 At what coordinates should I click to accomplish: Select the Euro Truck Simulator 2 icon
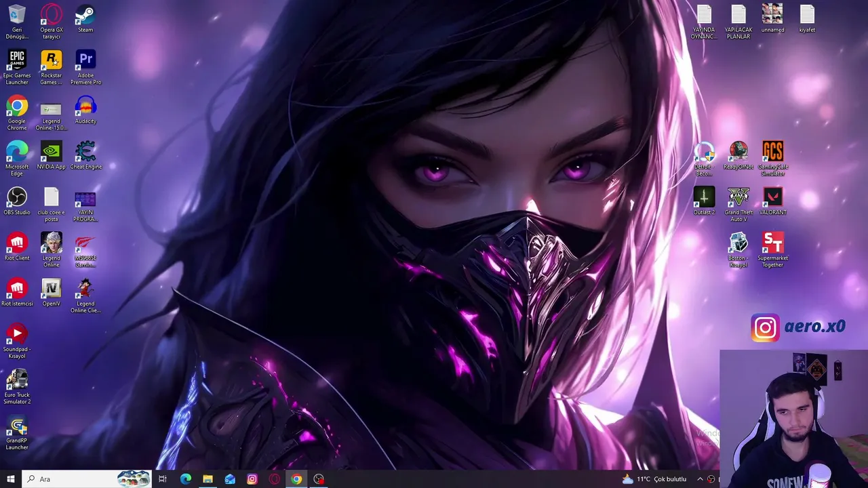point(17,387)
